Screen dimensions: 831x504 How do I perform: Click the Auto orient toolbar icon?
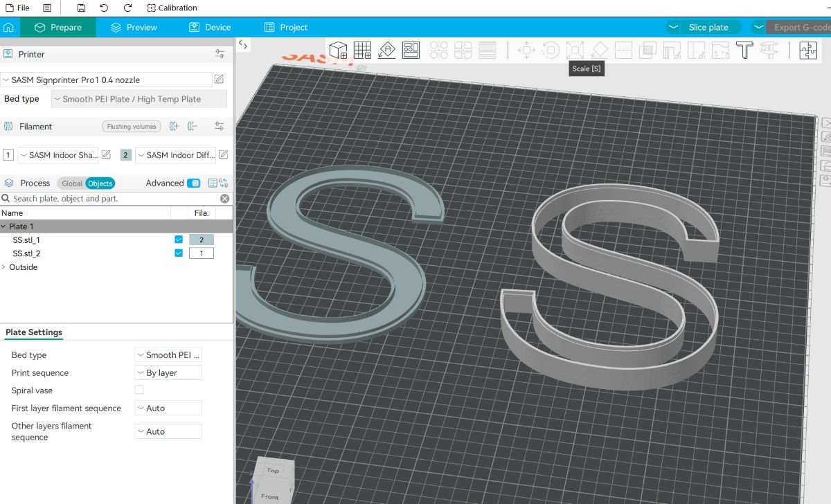point(386,50)
